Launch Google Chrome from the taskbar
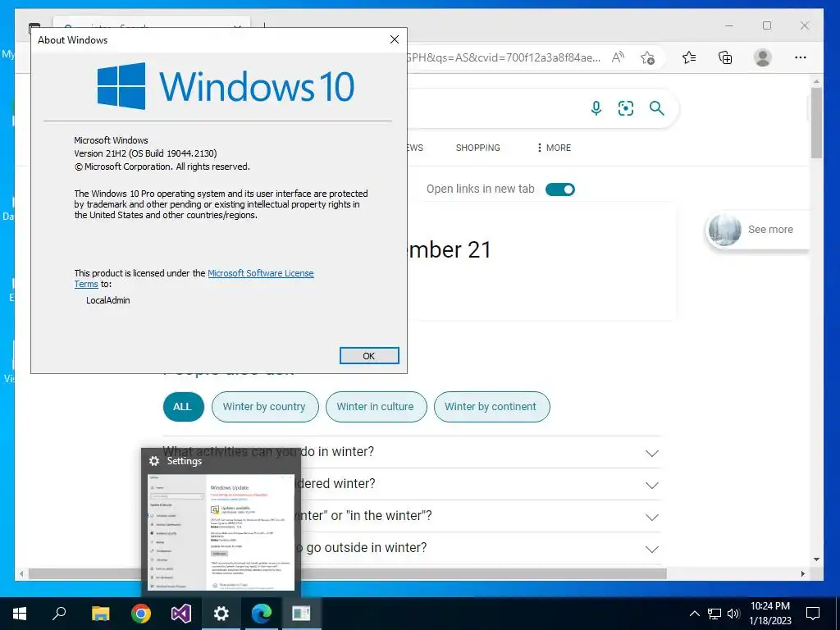 click(x=141, y=614)
